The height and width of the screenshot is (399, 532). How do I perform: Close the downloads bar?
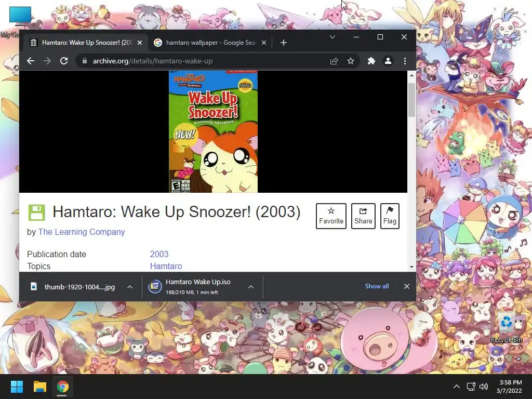tap(406, 286)
